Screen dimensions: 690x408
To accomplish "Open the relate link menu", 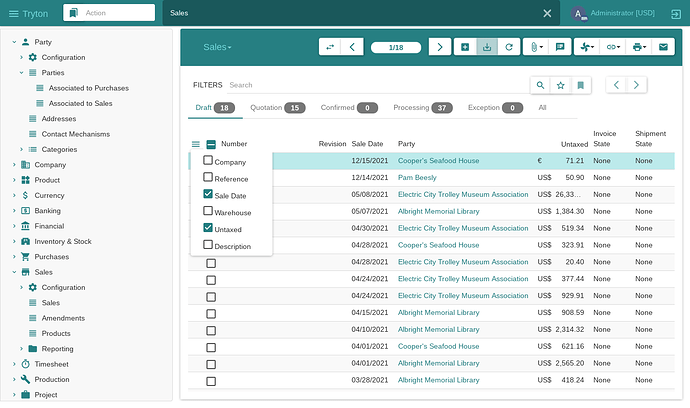I will pos(613,47).
